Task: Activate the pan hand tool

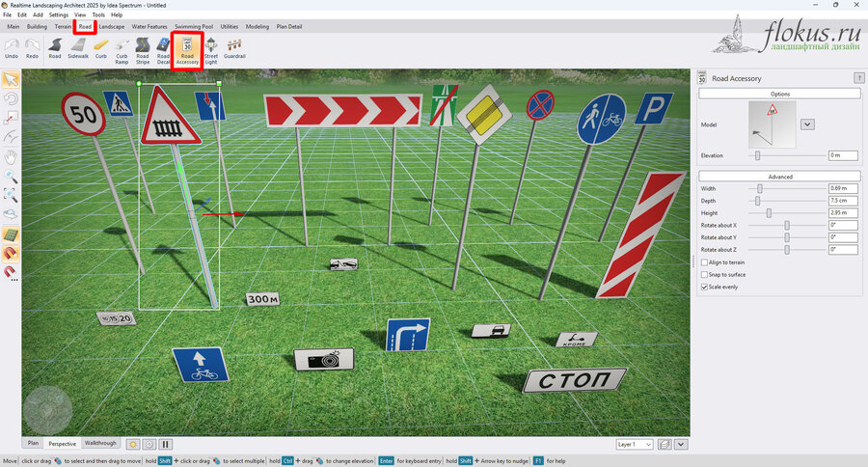Action: click(x=11, y=157)
